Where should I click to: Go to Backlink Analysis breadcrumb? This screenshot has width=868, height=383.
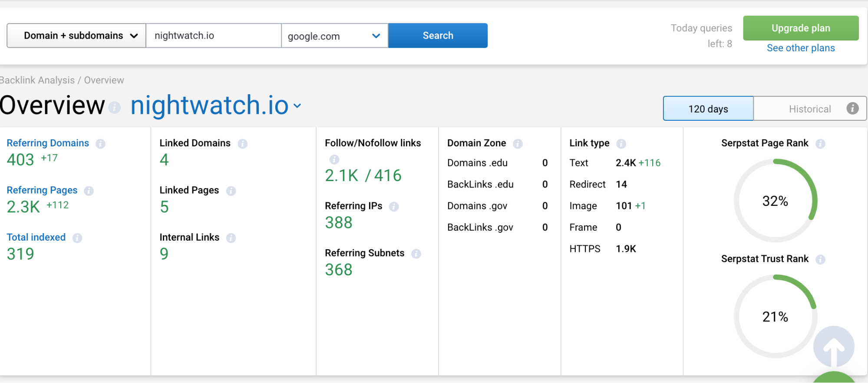pos(37,80)
